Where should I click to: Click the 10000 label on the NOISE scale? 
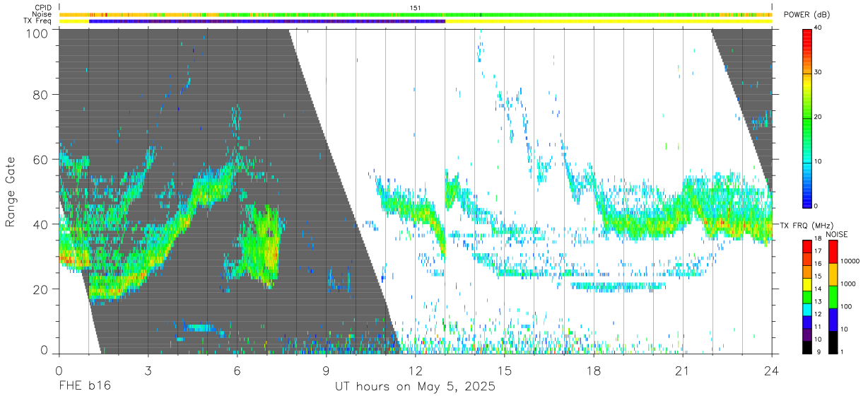[851, 261]
